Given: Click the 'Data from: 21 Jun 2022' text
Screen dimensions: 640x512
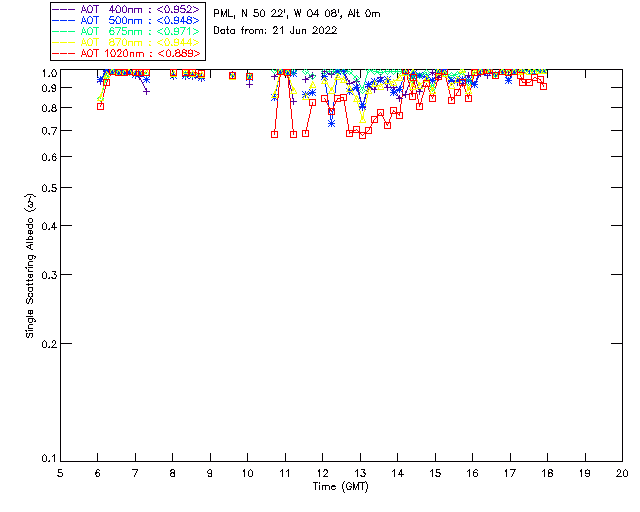Looking at the screenshot, I should coord(275,31).
